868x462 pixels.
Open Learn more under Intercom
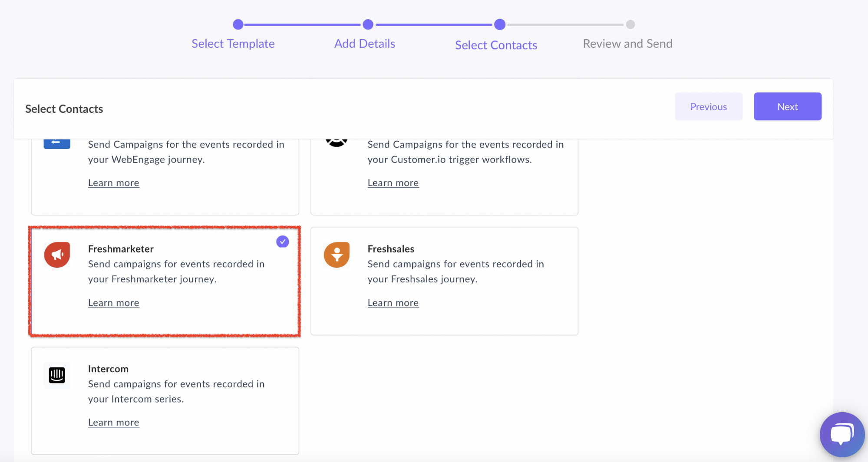pyautogui.click(x=114, y=423)
